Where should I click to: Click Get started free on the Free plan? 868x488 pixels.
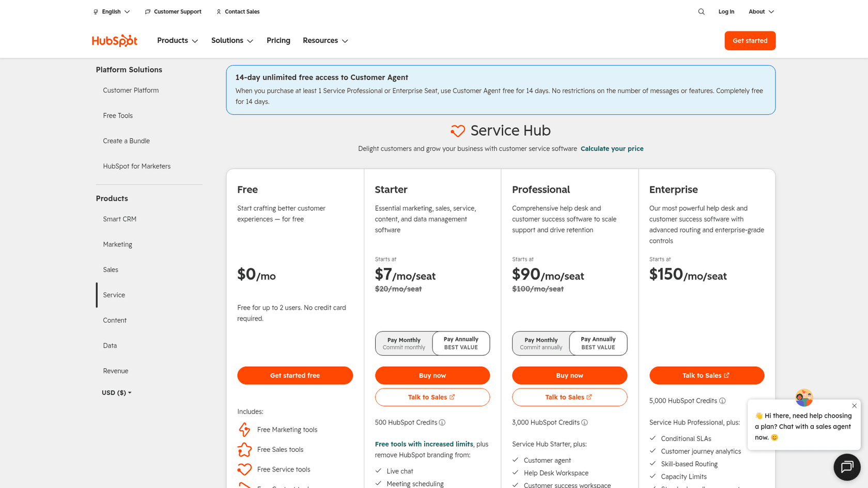pos(295,375)
